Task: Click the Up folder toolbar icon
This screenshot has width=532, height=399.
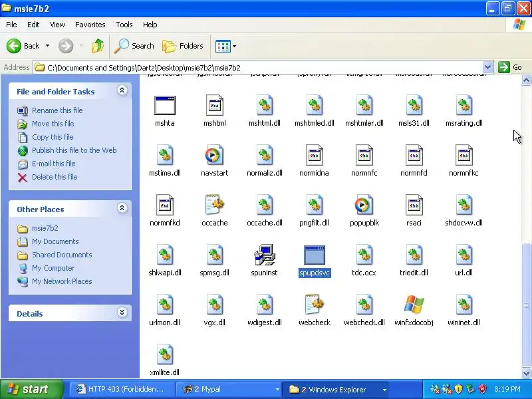Action: [98, 46]
